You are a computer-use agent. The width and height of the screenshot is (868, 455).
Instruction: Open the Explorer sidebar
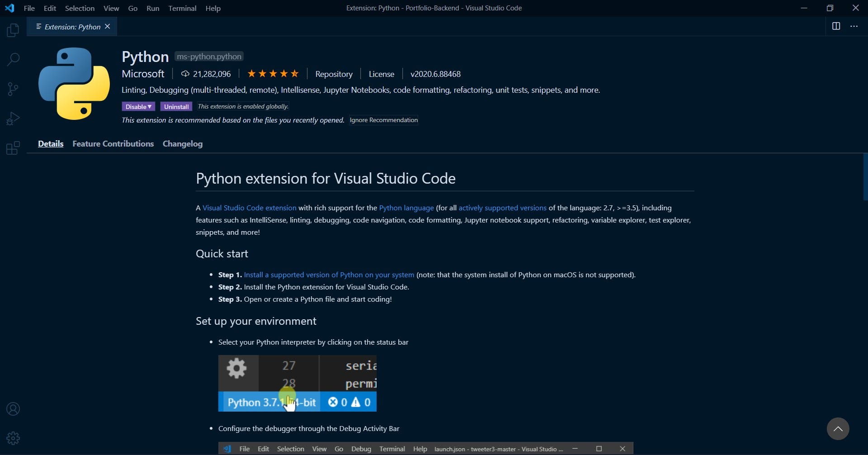[x=13, y=30]
